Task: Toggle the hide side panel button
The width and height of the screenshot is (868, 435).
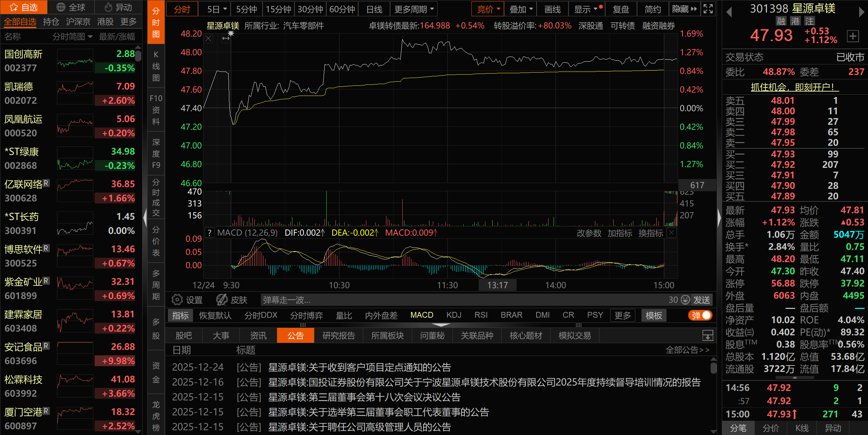Action: point(684,9)
